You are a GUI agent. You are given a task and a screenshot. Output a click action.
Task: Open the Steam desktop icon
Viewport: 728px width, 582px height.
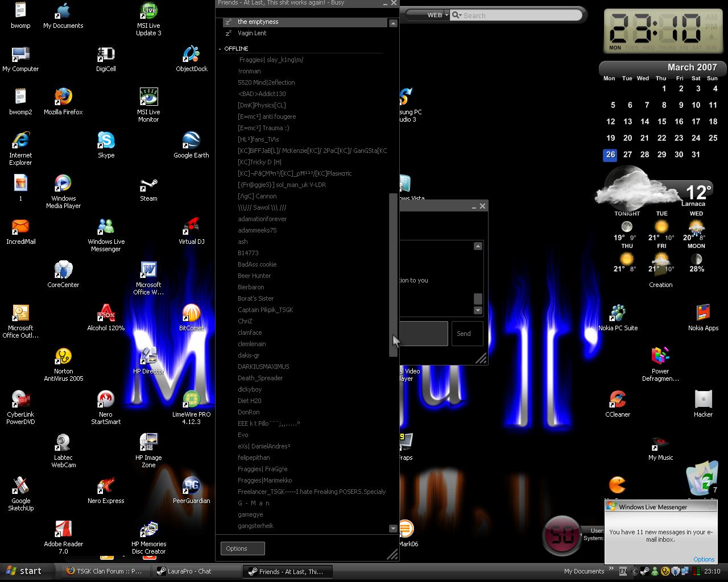148,186
